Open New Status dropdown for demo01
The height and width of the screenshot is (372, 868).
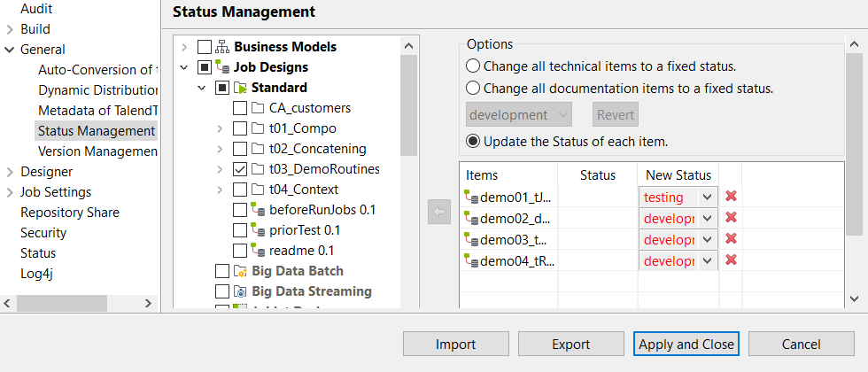click(708, 197)
